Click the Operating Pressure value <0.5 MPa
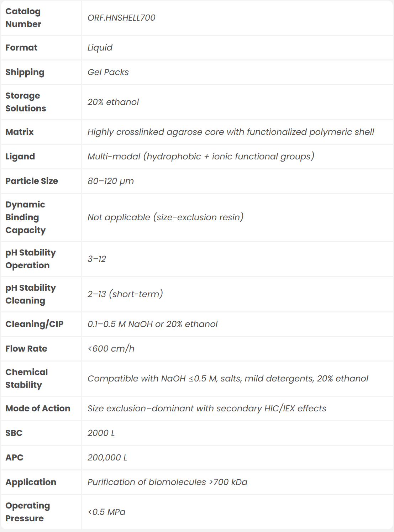The height and width of the screenshot is (532, 394). [x=106, y=512]
